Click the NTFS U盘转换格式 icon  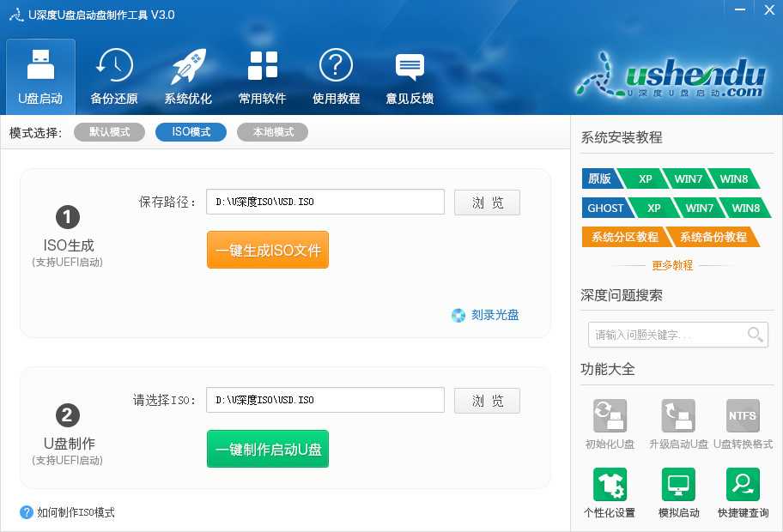pos(743,415)
